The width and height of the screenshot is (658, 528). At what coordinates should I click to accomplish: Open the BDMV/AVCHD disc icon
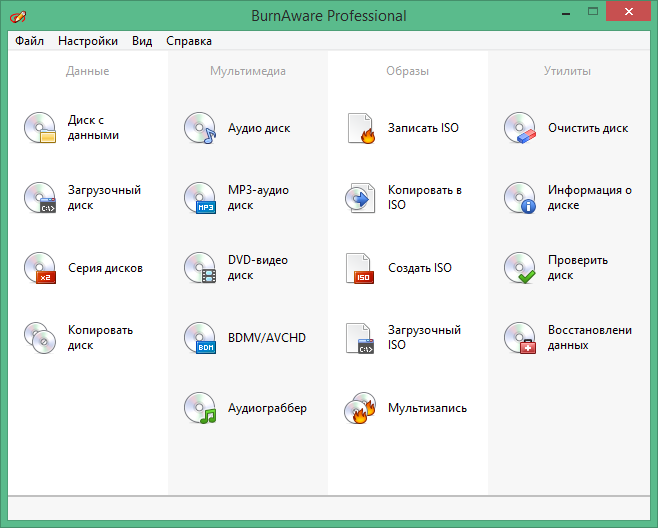click(x=200, y=338)
